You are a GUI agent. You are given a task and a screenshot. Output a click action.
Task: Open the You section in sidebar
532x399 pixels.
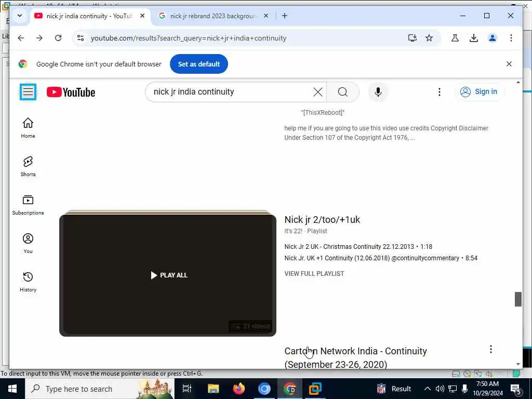click(28, 243)
